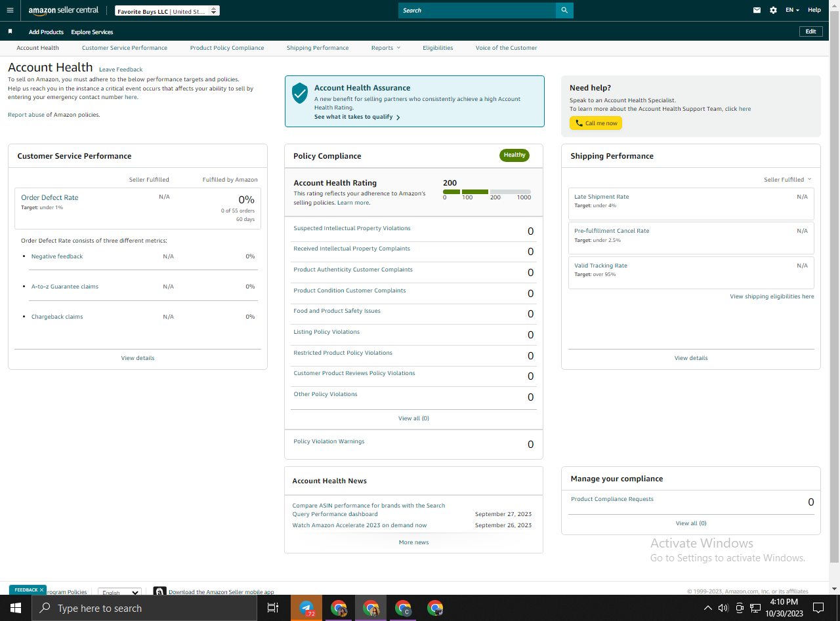Open the Seller Fulfilled shipping dropdown
Viewport: 840px width, 621px height.
tap(787, 180)
